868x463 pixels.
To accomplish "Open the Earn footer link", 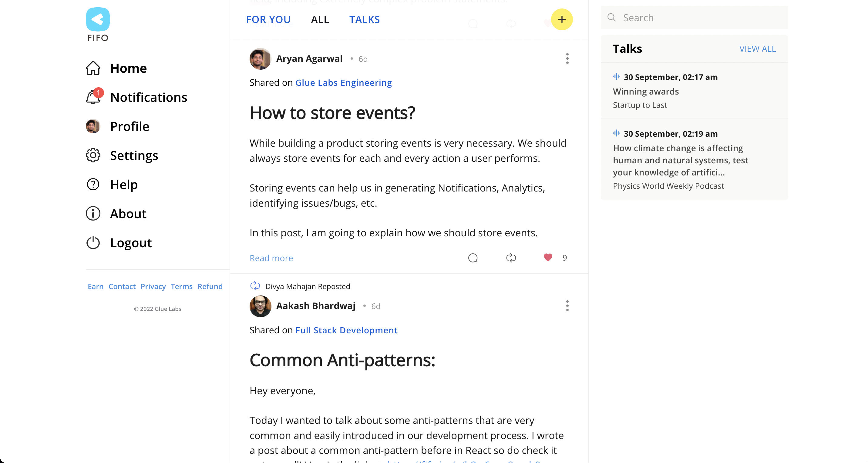I will point(95,286).
